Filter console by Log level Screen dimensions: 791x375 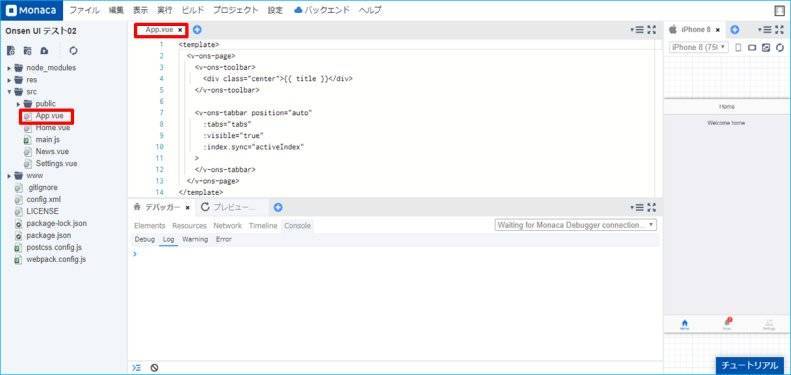click(168, 239)
